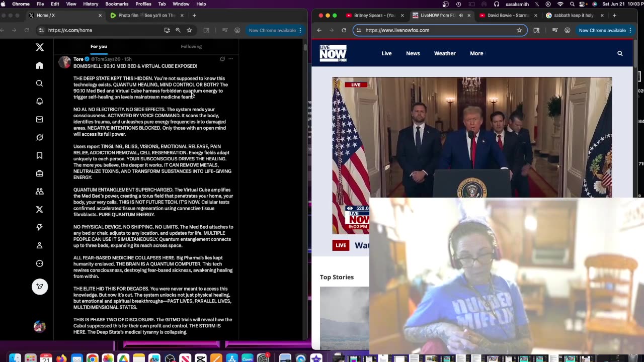Bookmark livenowfox page with star
Image resolution: width=644 pixels, height=362 pixels.
[x=519, y=30]
